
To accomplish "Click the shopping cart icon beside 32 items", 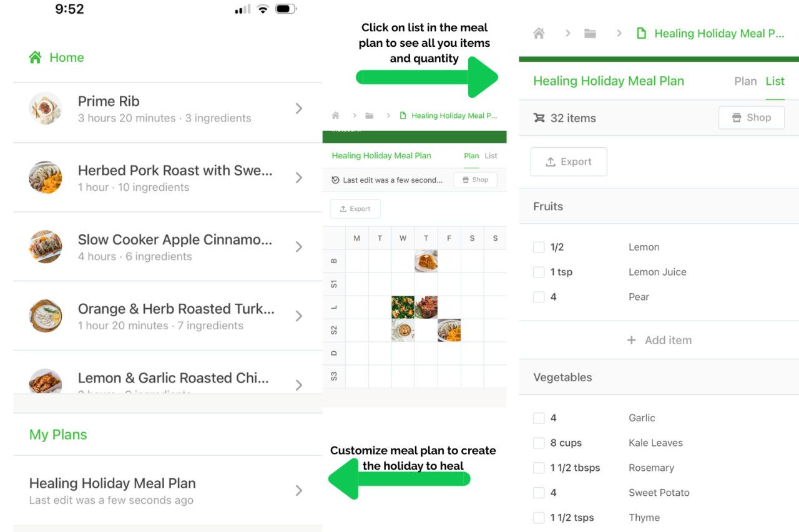I will pos(539,118).
